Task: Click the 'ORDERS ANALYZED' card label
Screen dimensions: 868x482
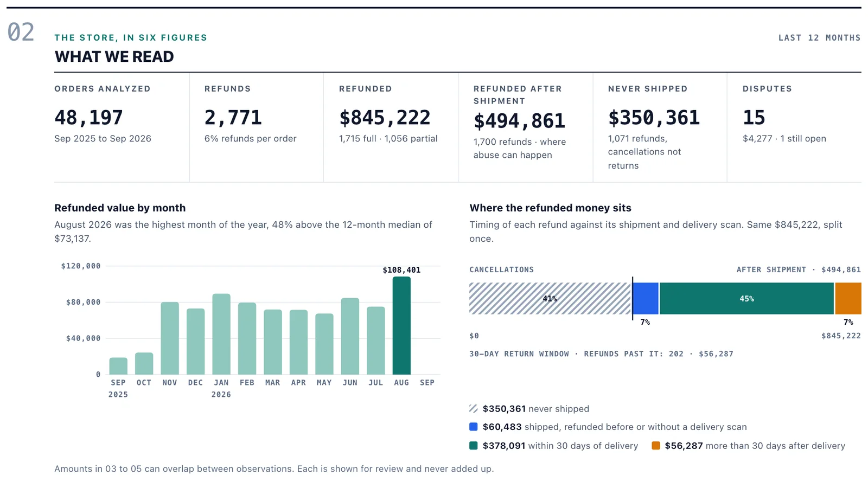Action: (x=103, y=88)
